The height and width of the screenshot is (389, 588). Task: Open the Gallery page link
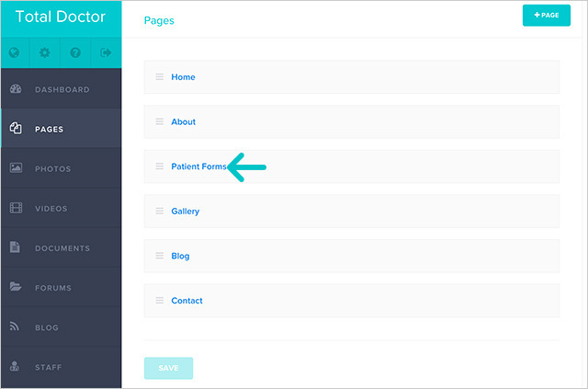(x=186, y=212)
